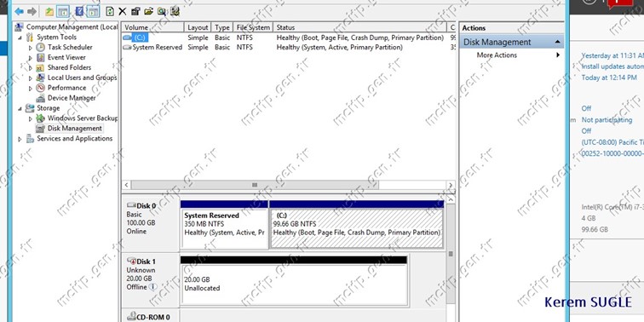Screen dimensions: 644x322
Task: Expand the Task Scheduler node
Action: click(31, 47)
